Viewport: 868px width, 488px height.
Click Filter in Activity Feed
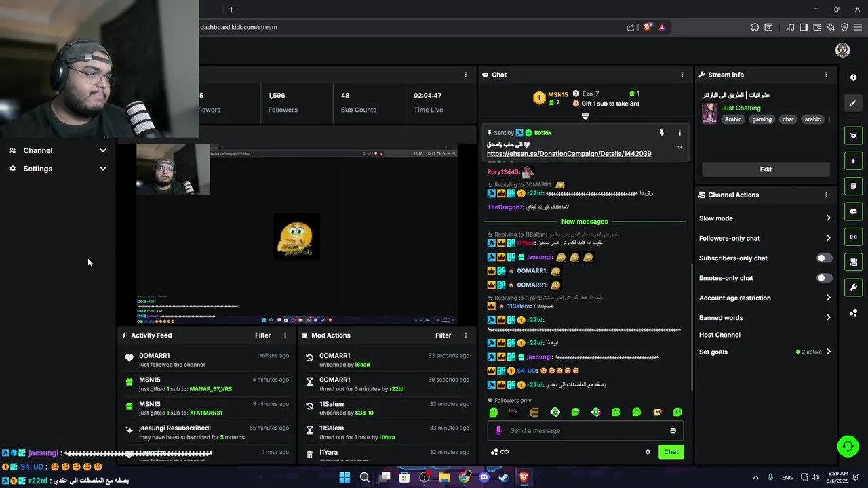tap(262, 335)
